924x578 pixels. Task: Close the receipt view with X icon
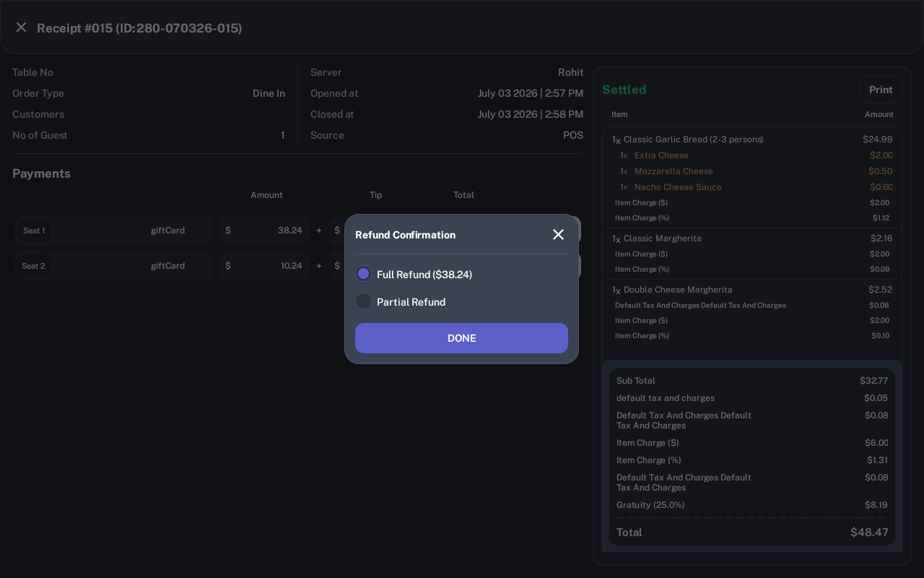[x=21, y=27]
